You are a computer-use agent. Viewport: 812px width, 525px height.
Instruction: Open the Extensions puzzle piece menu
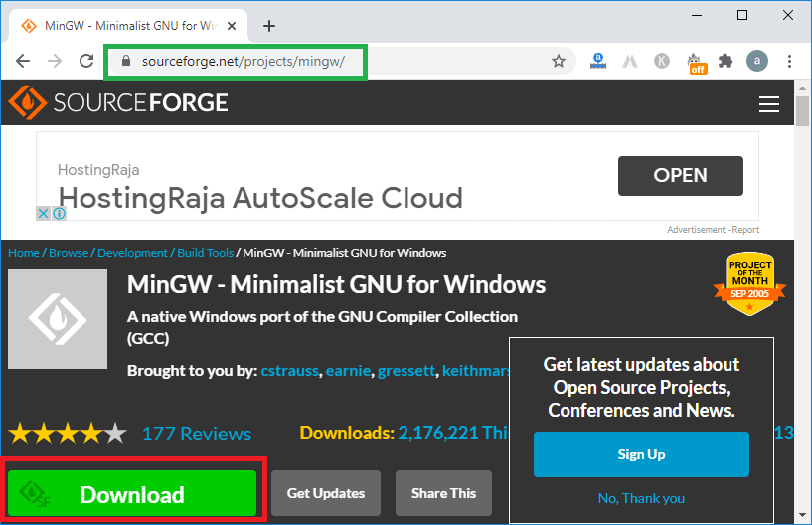[x=726, y=62]
